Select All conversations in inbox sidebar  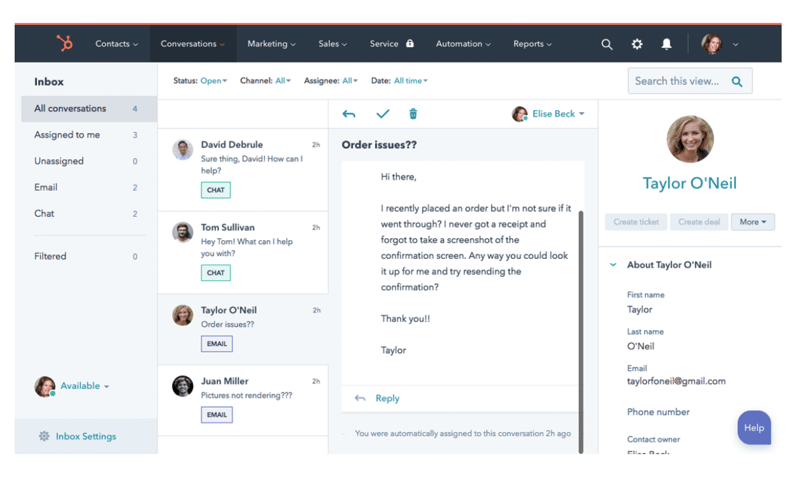[89, 108]
